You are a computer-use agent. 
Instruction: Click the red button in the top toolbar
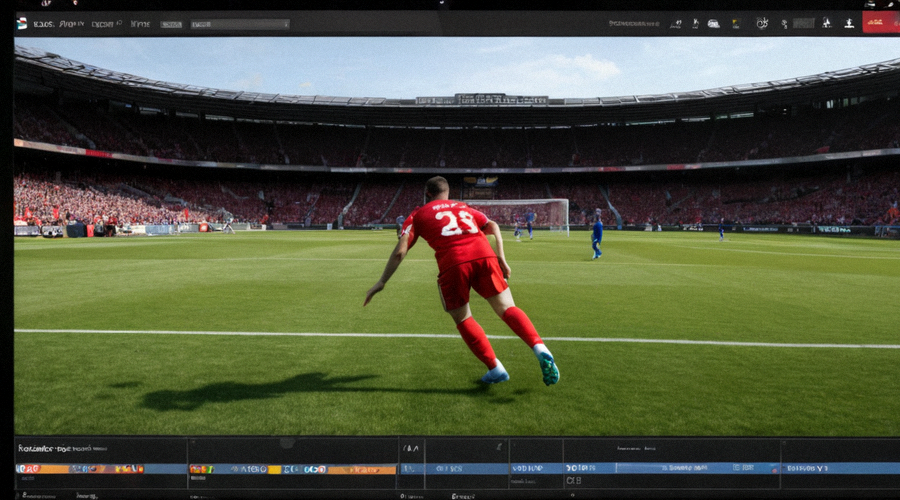tap(880, 22)
